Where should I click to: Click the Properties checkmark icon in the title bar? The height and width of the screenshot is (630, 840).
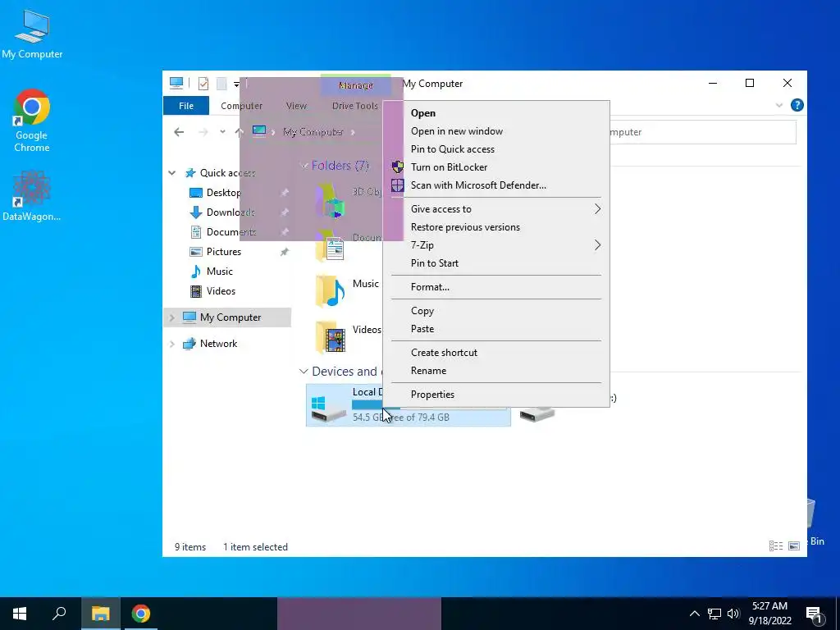tap(203, 84)
